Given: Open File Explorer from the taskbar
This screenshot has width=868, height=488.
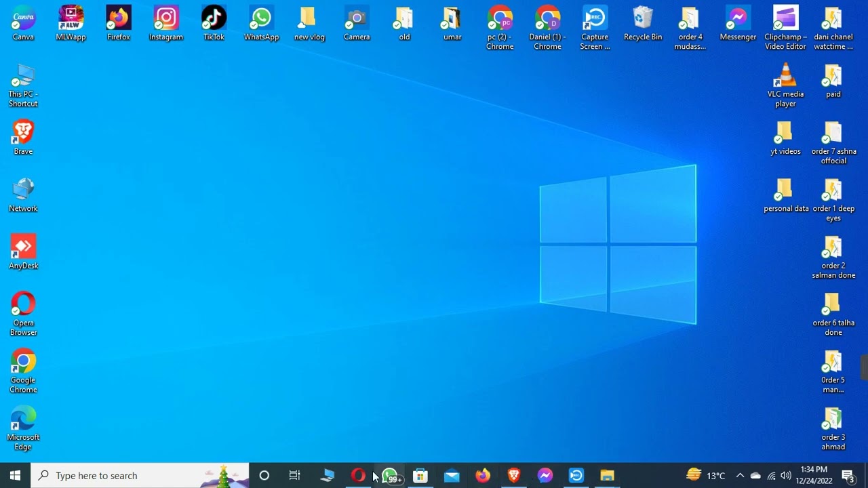Looking at the screenshot, I should click(607, 476).
